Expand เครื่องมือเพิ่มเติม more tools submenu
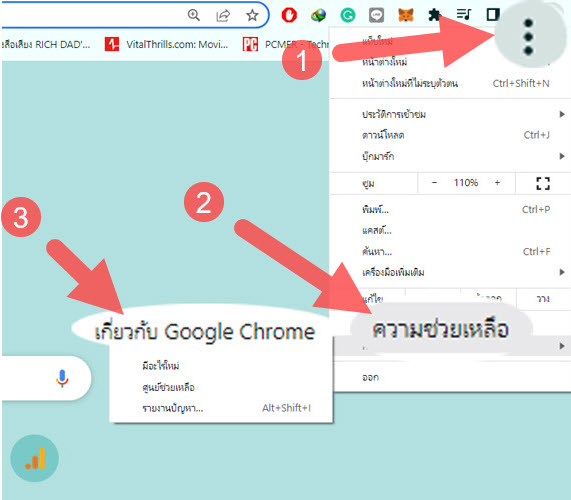Viewport: 571px width, 500px height. pos(450,272)
